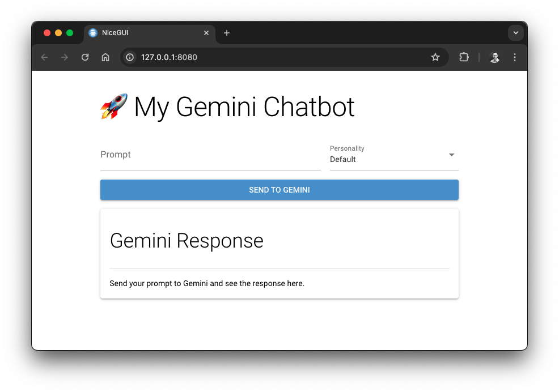Reload the current page
Viewport: 559px width, 392px height.
(x=85, y=57)
